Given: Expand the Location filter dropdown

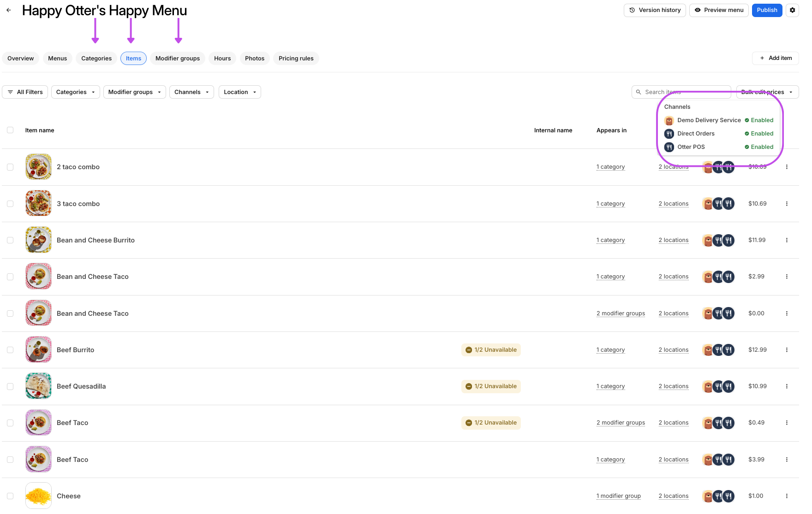Looking at the screenshot, I should click(239, 92).
